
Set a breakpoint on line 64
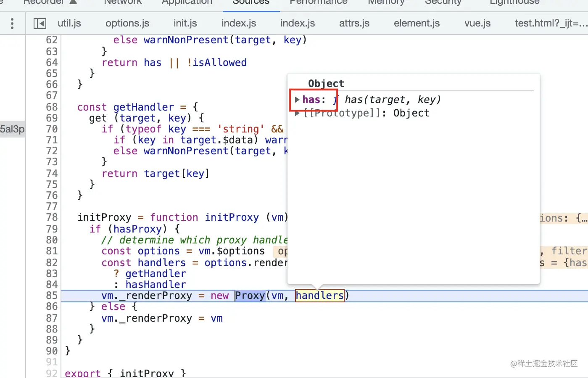tap(52, 63)
